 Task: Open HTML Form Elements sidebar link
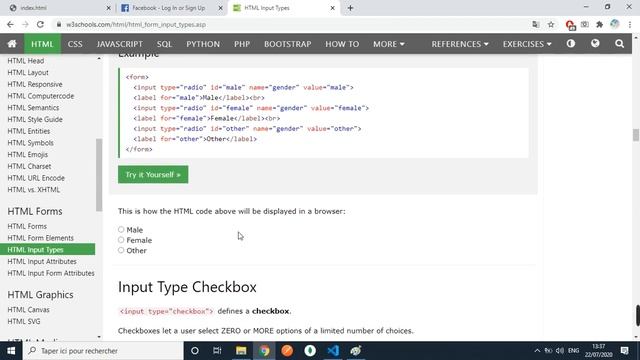(x=40, y=238)
